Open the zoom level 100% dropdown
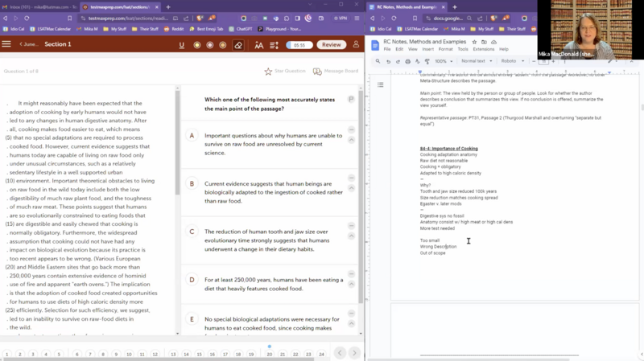Viewport: 644px width, 361px height. click(444, 61)
